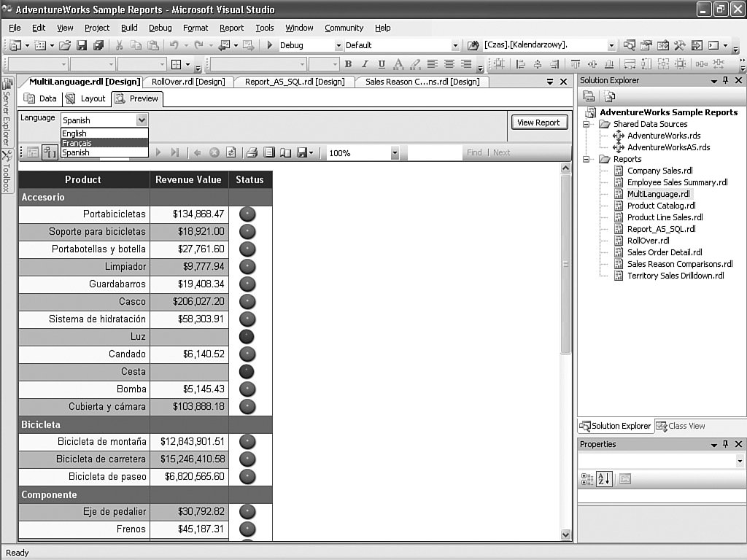Refresh the report preview
Screen dimensions: 747x560
(x=231, y=152)
